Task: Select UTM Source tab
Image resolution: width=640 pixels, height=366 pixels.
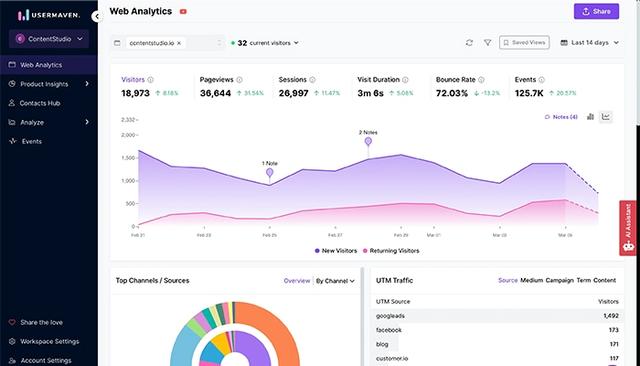Action: point(508,280)
